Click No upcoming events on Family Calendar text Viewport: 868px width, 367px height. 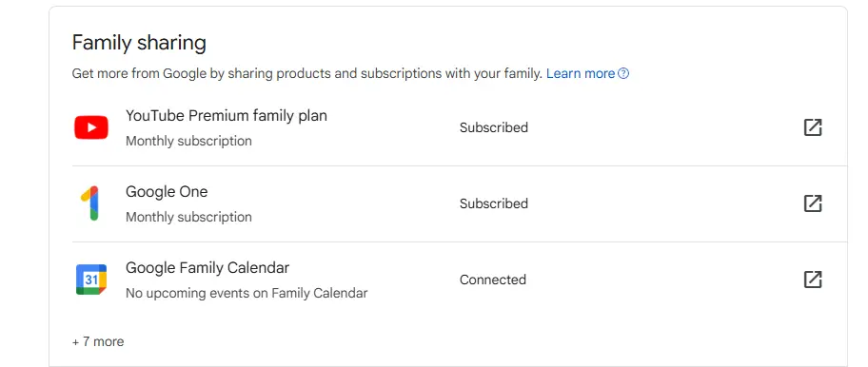tap(247, 293)
